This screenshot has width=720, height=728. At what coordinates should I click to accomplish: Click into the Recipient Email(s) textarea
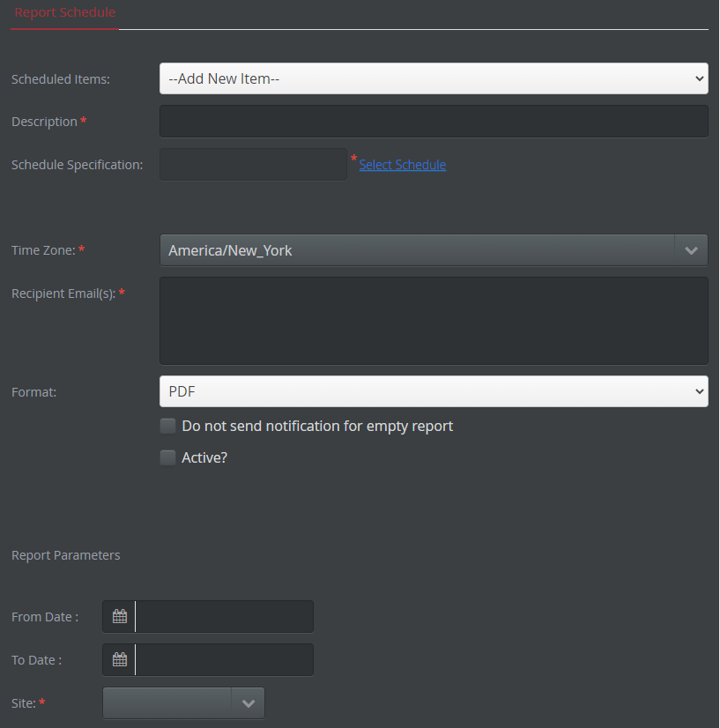tap(434, 321)
